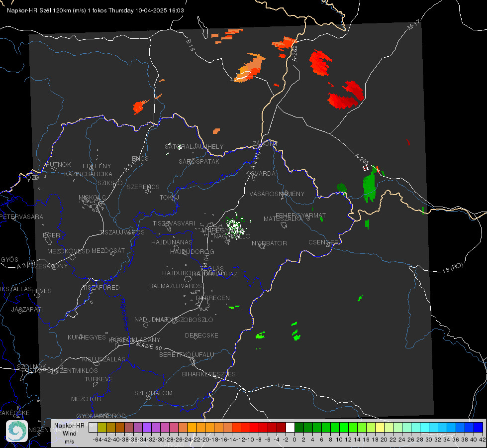Viewport: 487px width, 448px height.
Task: Click the BERETTYÓÚJFALU label
Action: pyautogui.click(x=187, y=354)
